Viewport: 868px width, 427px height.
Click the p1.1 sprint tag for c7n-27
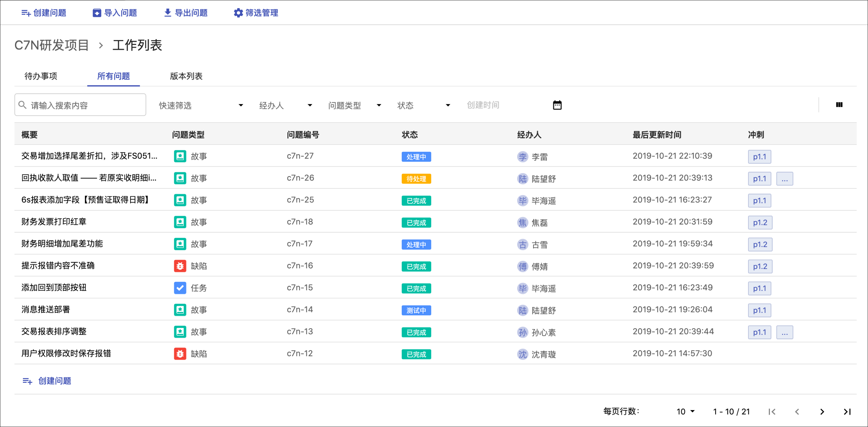click(759, 157)
